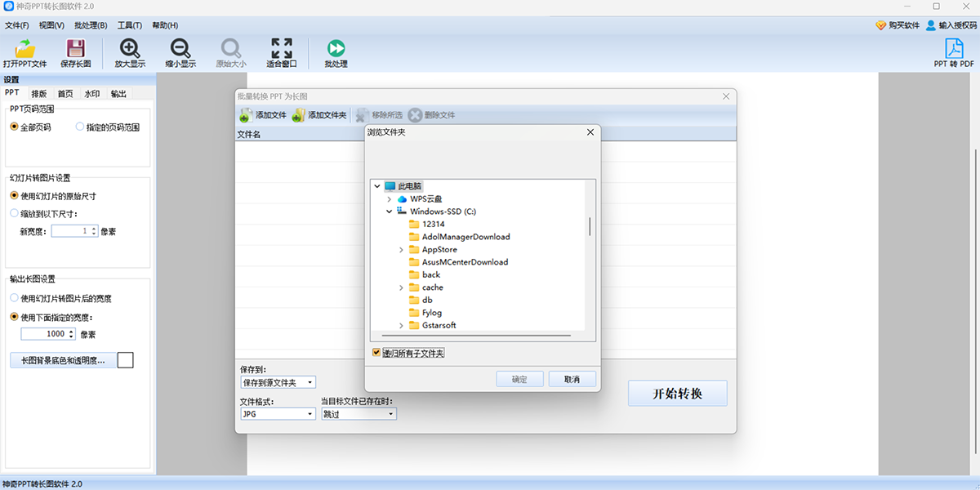
Task: Add file icon in batch dialog
Action: point(245,115)
